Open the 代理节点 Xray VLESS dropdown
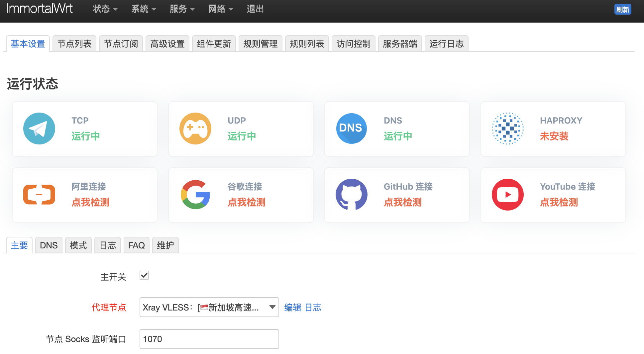This screenshot has width=644, height=354. tap(209, 307)
